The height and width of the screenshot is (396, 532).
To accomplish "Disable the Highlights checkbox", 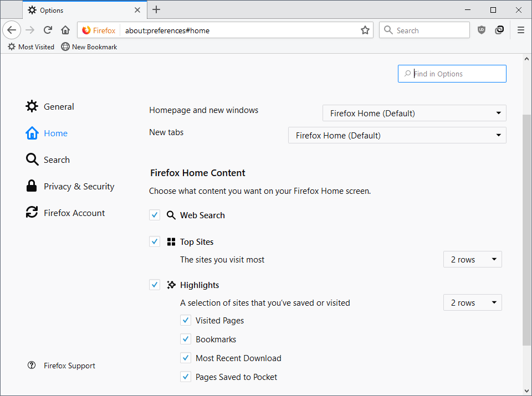I will (x=155, y=285).
